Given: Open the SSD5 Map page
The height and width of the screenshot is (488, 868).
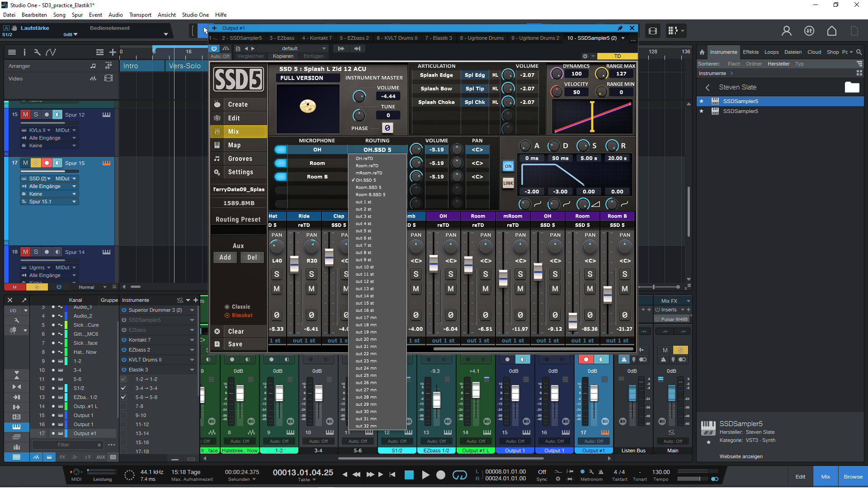Looking at the screenshot, I should coord(238,145).
